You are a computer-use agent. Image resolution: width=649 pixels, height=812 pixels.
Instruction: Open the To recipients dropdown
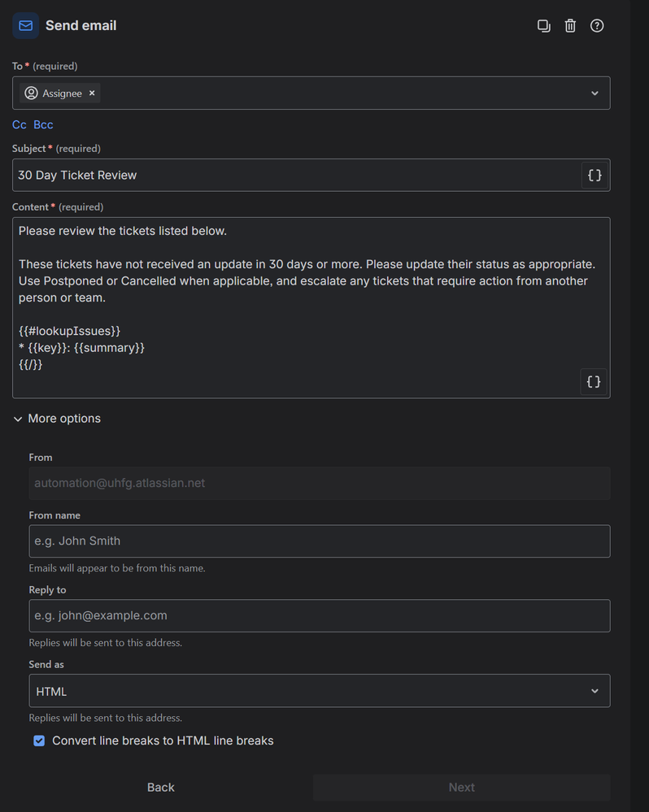point(595,93)
